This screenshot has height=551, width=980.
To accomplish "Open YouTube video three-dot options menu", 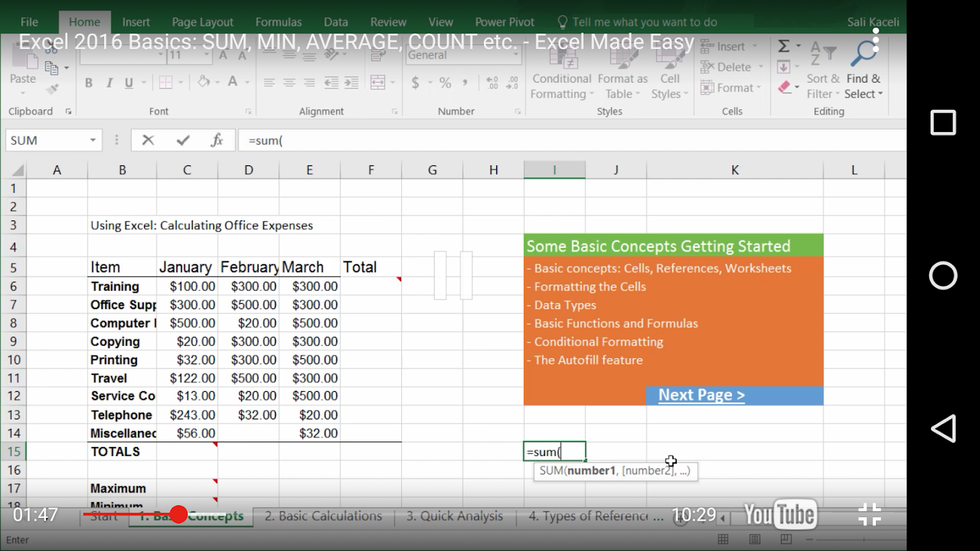I will [x=875, y=41].
